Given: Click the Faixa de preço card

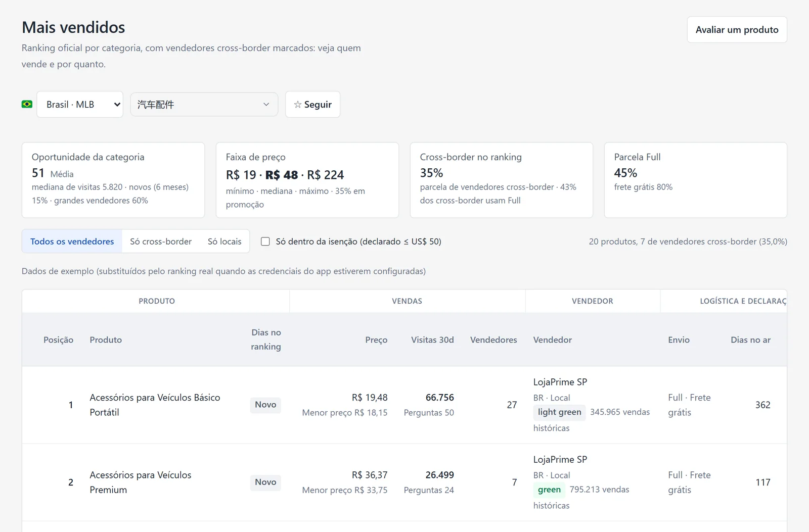Looking at the screenshot, I should [x=307, y=180].
